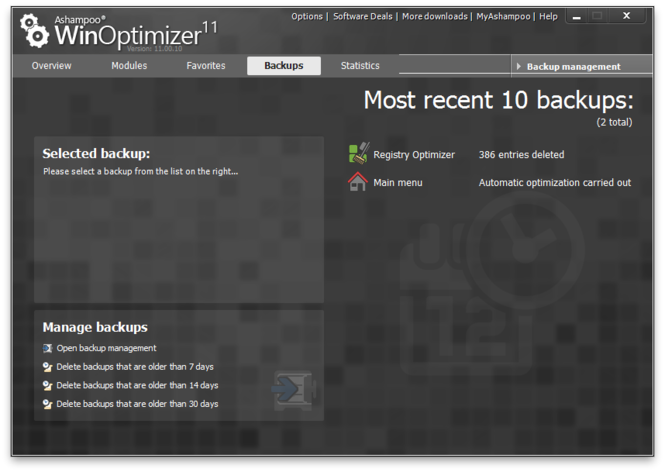This screenshot has height=472, width=665.
Task: Minimize the WinOptimizer window
Action: (x=577, y=17)
